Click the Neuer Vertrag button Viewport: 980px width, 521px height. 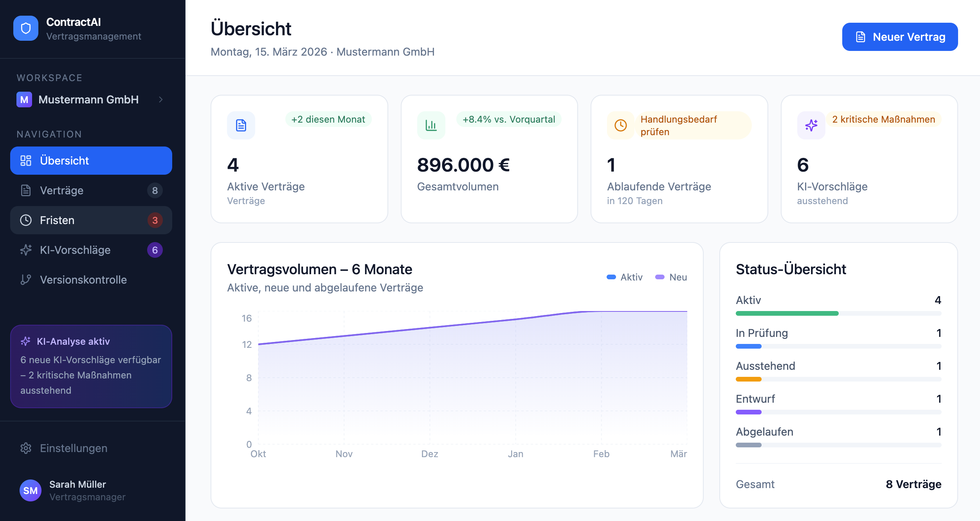pos(900,37)
